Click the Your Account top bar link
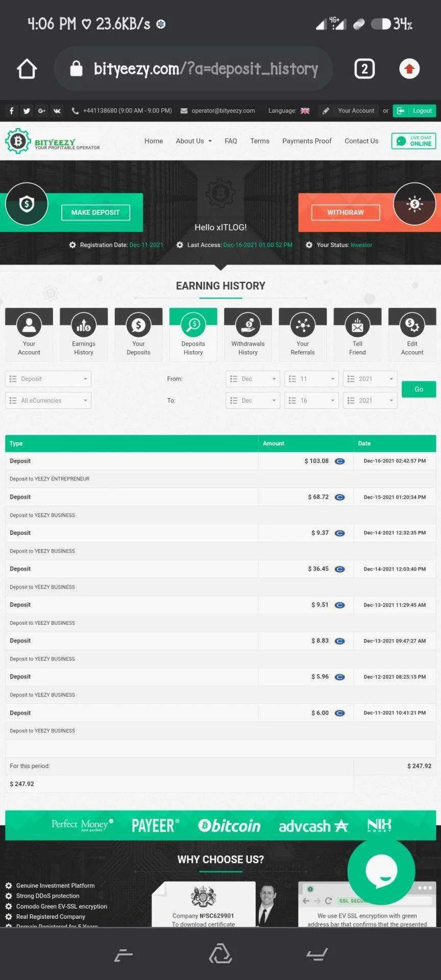This screenshot has height=980, width=441. point(356,111)
